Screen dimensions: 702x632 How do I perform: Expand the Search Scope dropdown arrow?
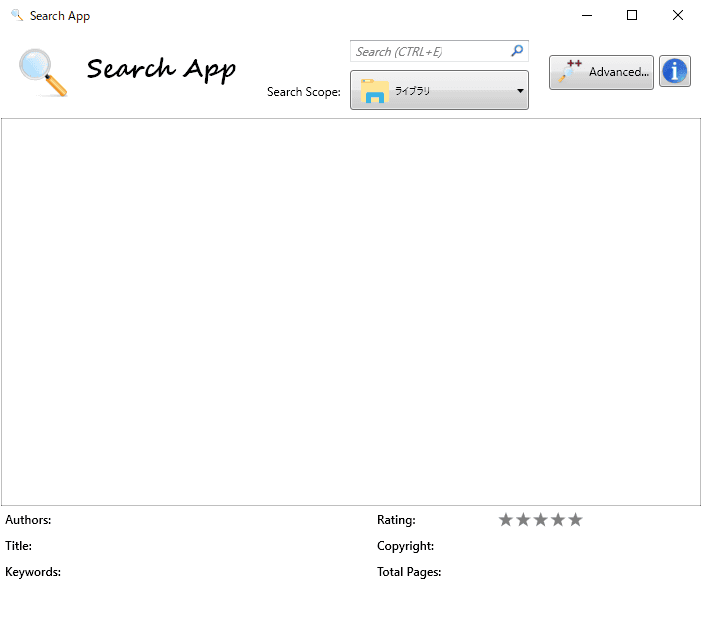[520, 91]
